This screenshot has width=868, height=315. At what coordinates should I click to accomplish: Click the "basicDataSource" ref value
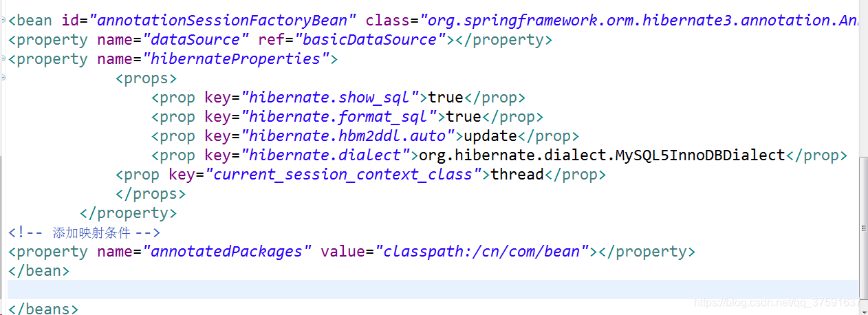point(374,40)
